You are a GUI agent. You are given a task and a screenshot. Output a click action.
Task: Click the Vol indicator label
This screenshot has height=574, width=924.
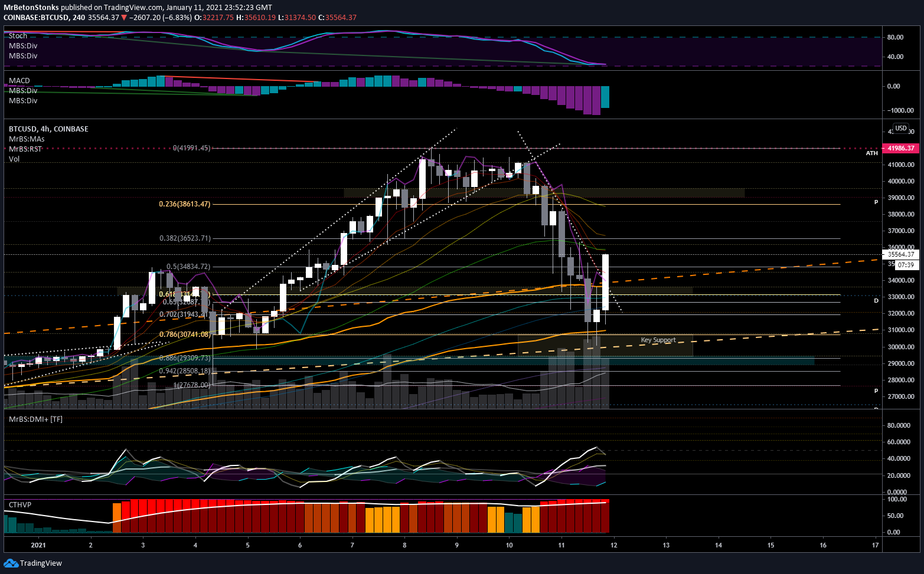[x=14, y=159]
